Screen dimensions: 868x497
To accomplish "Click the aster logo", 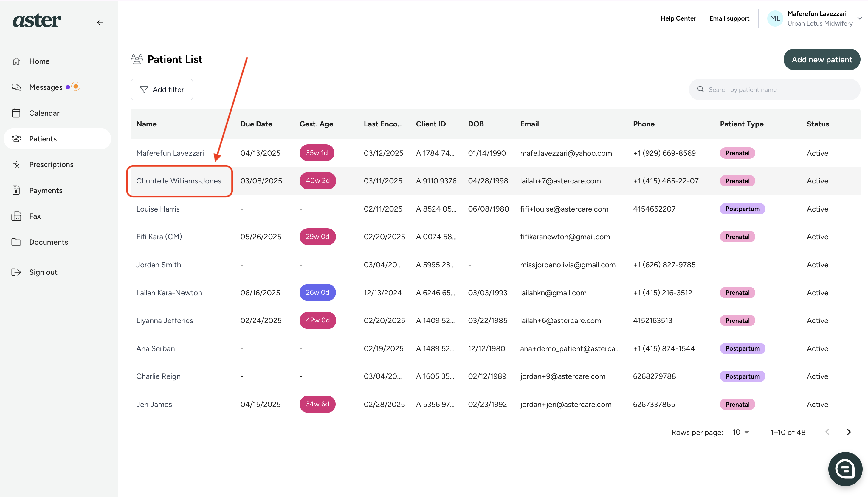I will click(37, 21).
